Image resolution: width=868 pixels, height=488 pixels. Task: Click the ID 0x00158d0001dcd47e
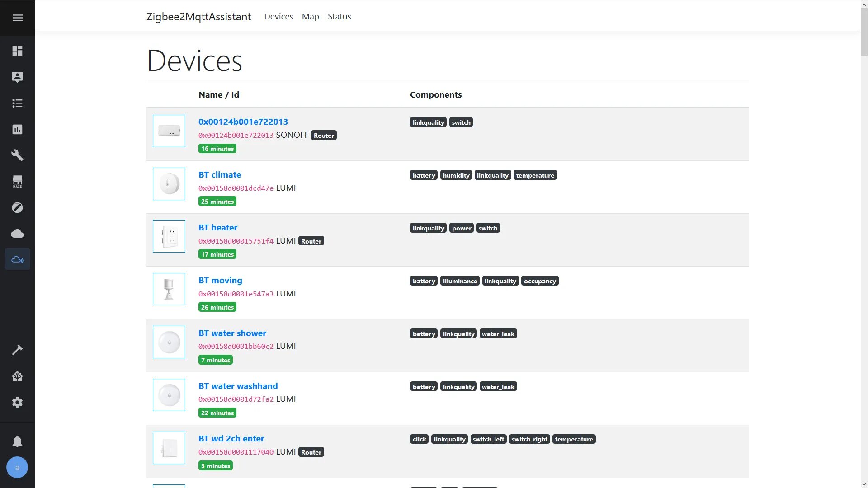pyautogui.click(x=236, y=188)
